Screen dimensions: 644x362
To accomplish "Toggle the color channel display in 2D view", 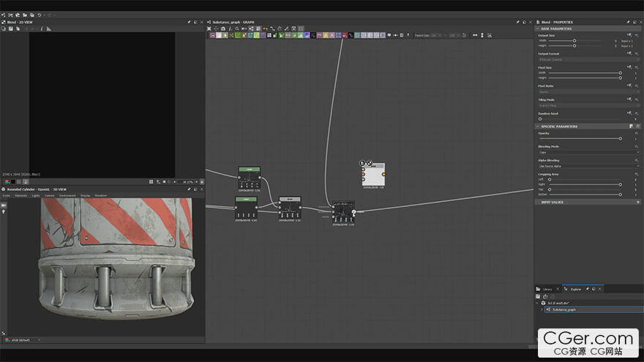I will pyautogui.click(x=5, y=181).
